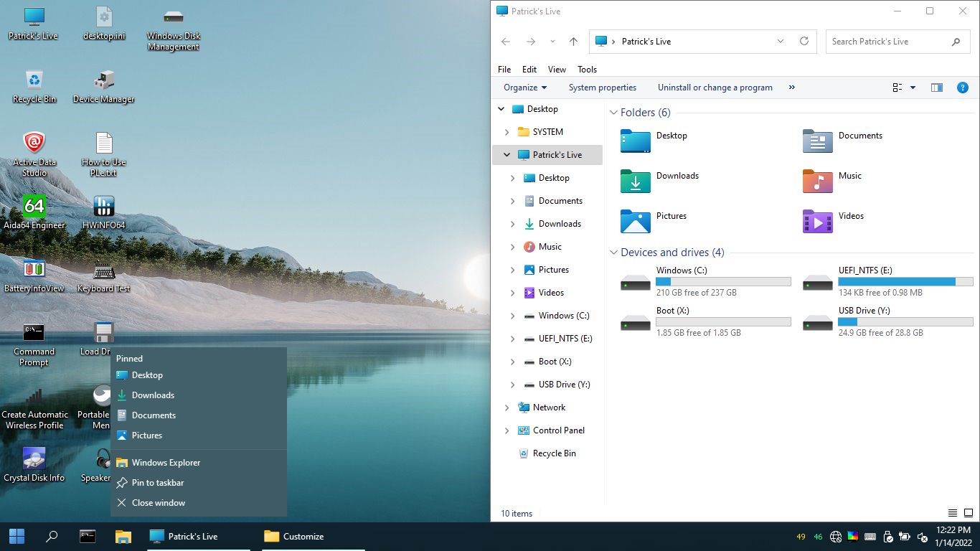Open Command Prompt from taskbar
The image size is (980, 551).
[88, 536]
